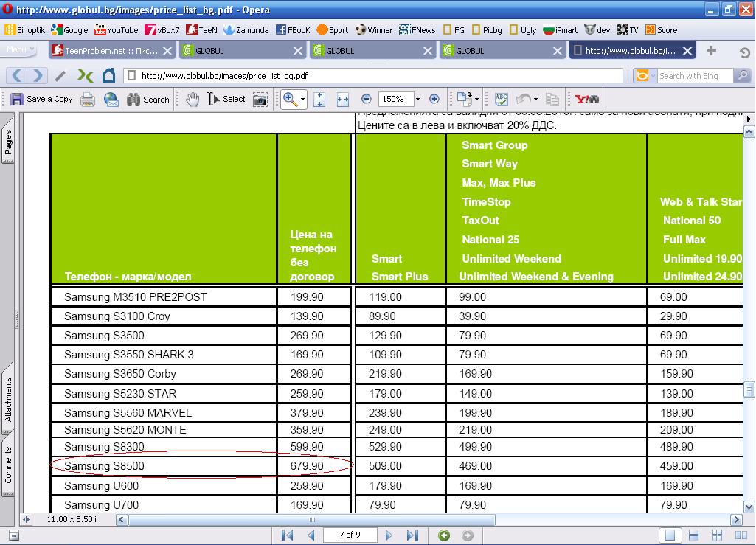756x545 pixels.
Task: Open Search with binoculars icon
Action: 148,100
